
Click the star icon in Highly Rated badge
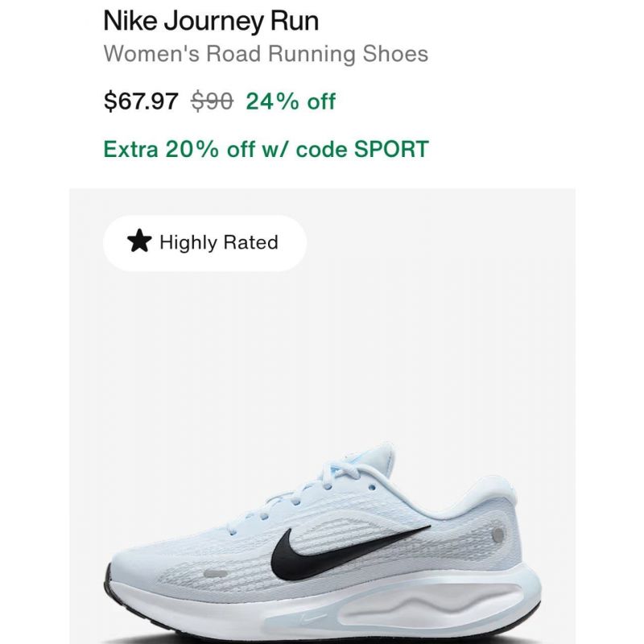click(x=139, y=241)
